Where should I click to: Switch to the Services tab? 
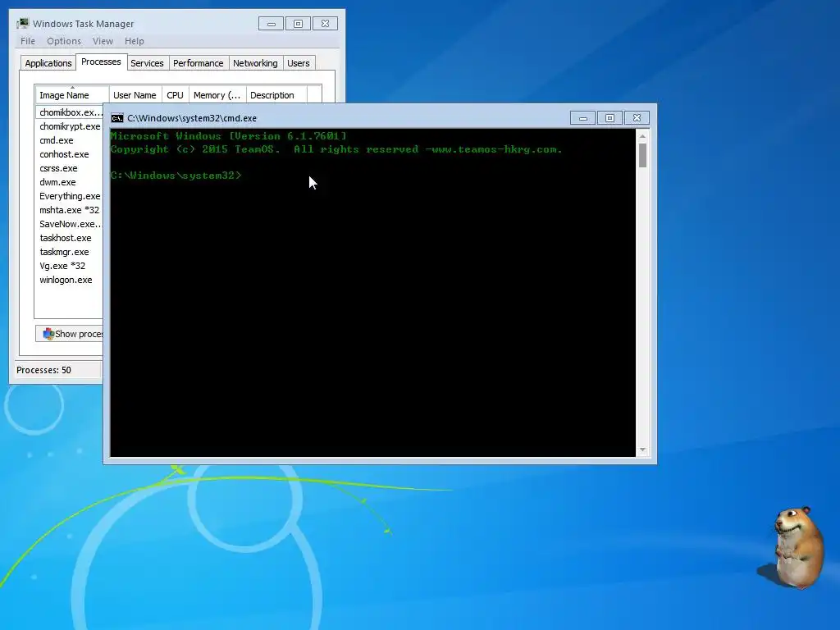click(x=147, y=63)
